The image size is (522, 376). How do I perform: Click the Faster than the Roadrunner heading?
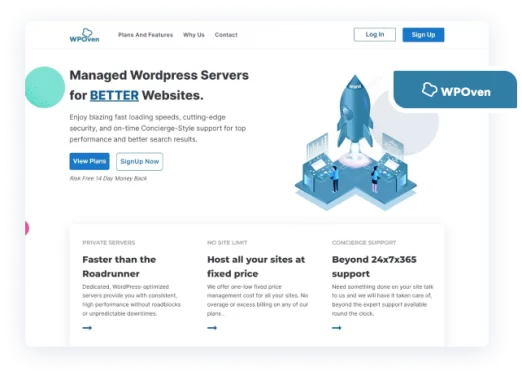[119, 267]
